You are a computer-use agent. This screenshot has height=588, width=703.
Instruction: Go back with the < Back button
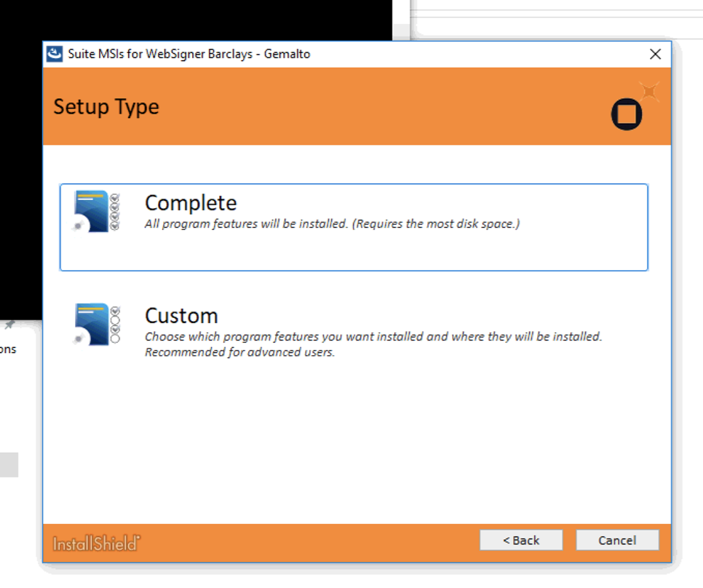point(521,540)
